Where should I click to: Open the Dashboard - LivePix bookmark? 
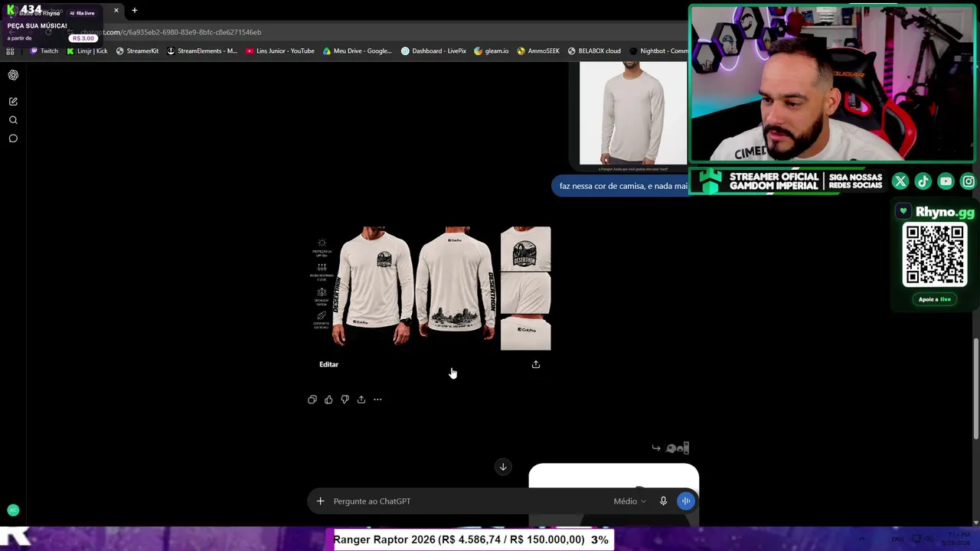click(x=433, y=51)
